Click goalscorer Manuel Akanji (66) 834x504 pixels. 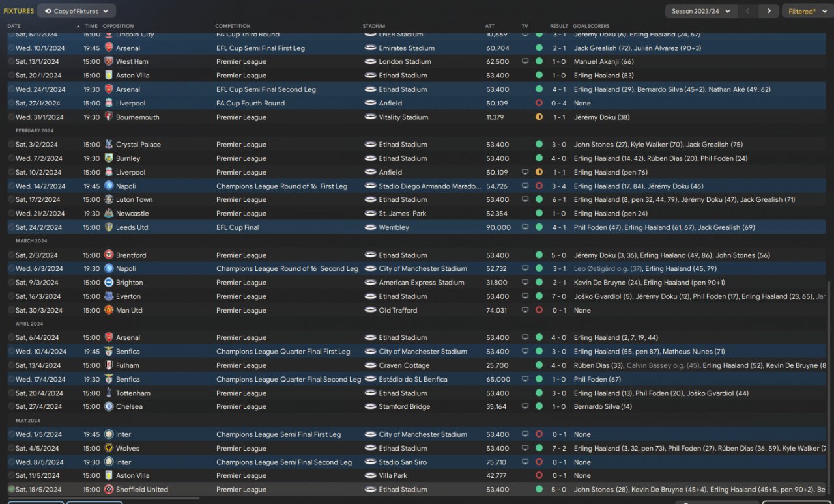[x=604, y=61]
